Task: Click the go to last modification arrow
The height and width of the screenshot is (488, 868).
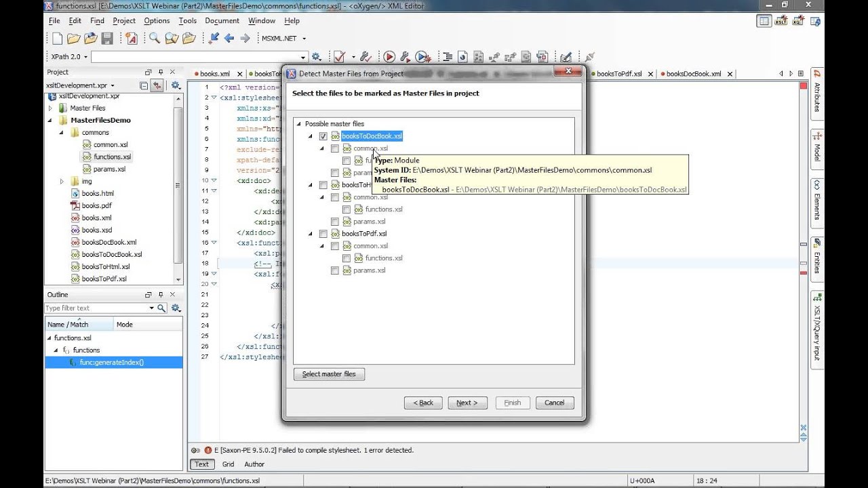Action: 214,39
